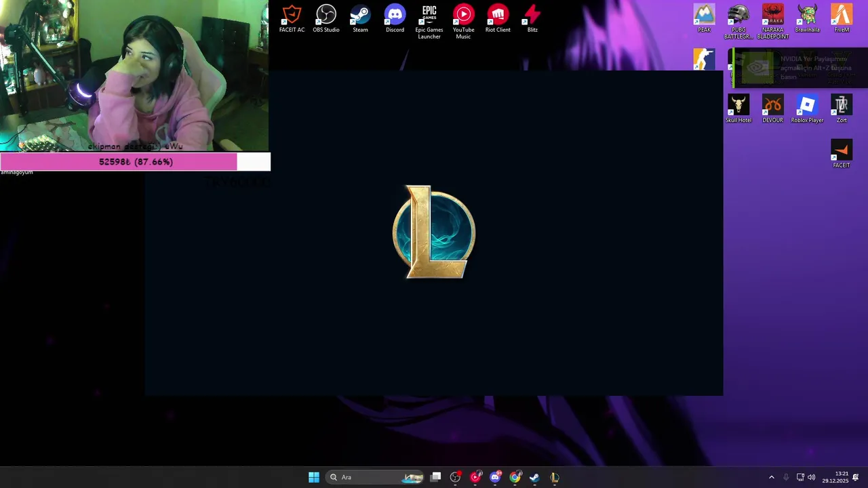This screenshot has width=868, height=488.
Task: Click the Ara taskbar search box
Action: (x=376, y=477)
